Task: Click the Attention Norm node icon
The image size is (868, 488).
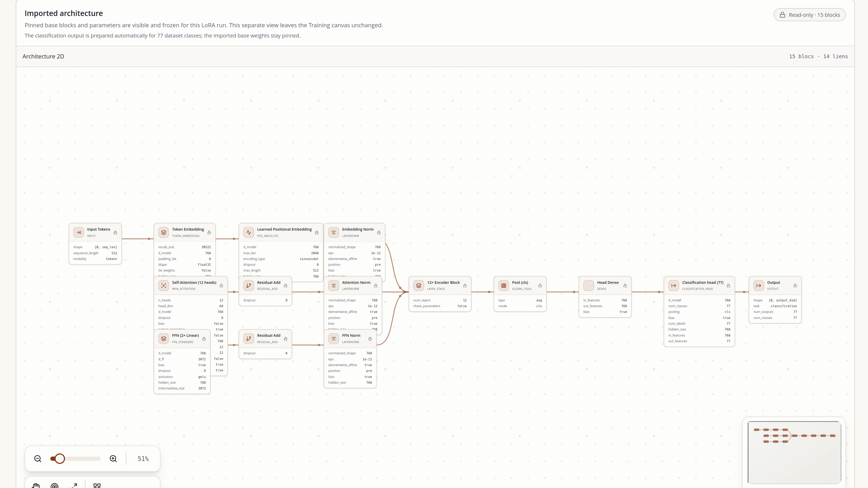Action: (334, 286)
